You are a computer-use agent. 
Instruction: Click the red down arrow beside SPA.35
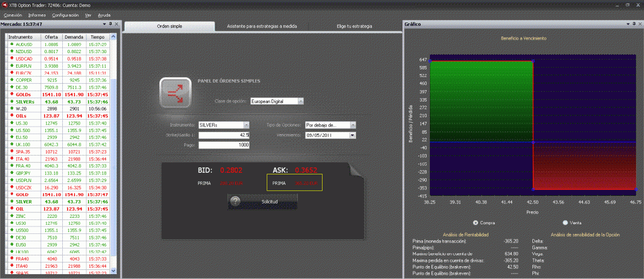pos(11,151)
